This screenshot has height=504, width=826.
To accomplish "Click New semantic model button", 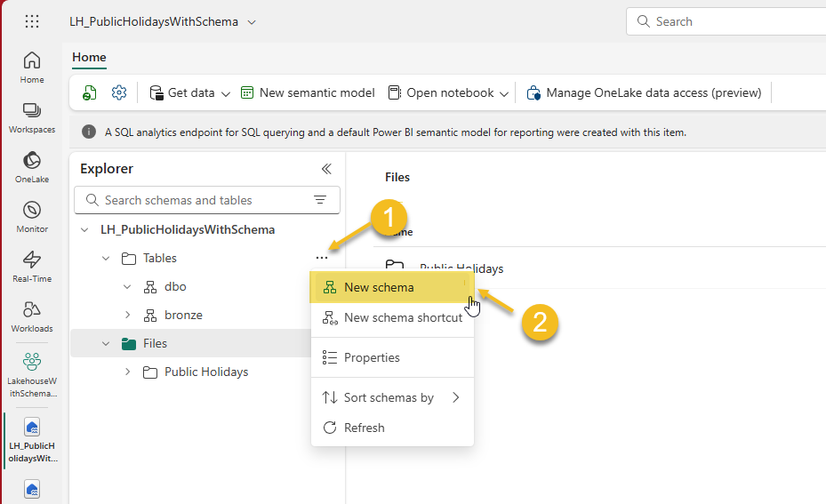I will [x=308, y=92].
